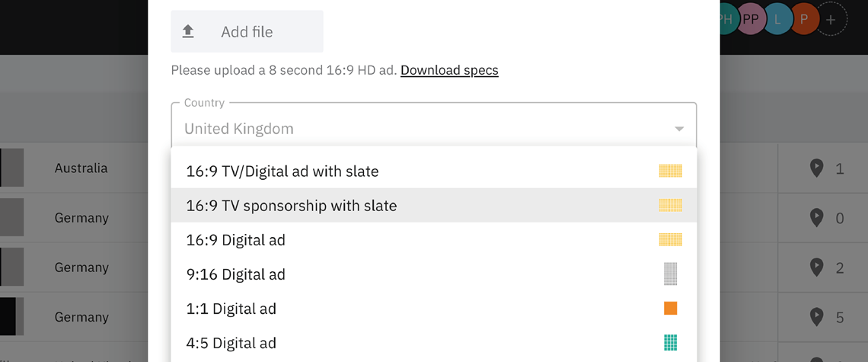This screenshot has height=362, width=868.
Task: Click the United Kingdom country field
Action: click(434, 125)
